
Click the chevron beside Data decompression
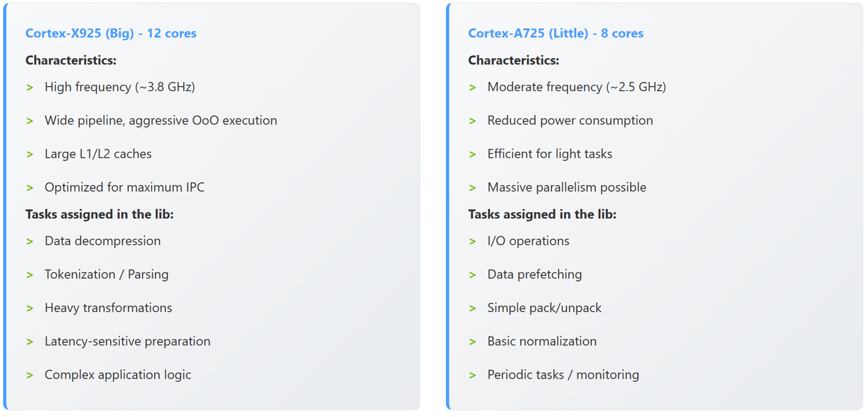click(30, 242)
